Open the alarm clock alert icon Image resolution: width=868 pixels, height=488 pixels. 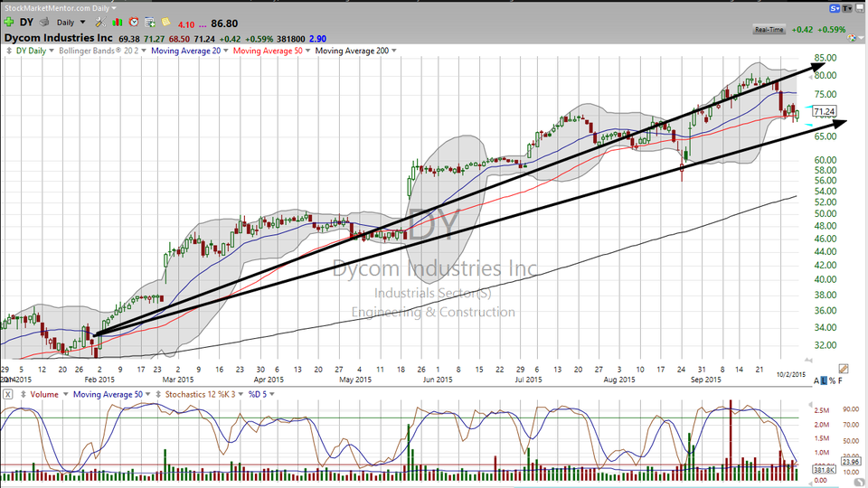pyautogui.click(x=134, y=23)
